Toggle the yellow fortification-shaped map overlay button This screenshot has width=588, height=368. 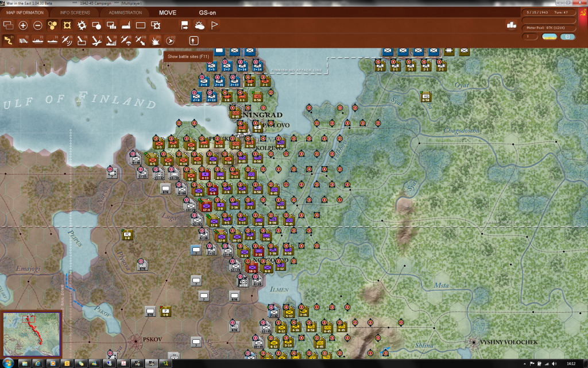tap(67, 25)
